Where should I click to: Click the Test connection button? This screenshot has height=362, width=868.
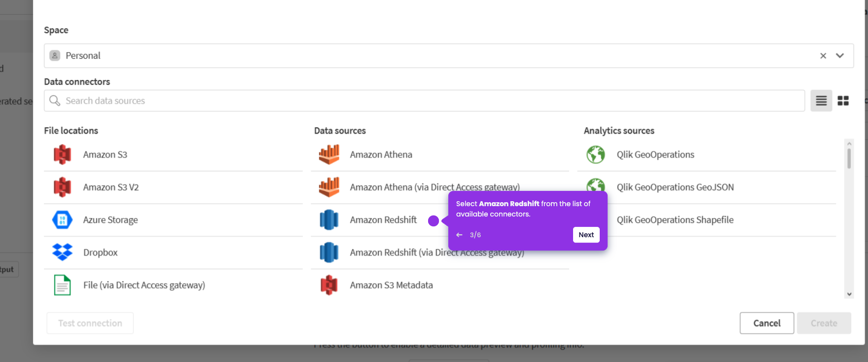[90, 323]
